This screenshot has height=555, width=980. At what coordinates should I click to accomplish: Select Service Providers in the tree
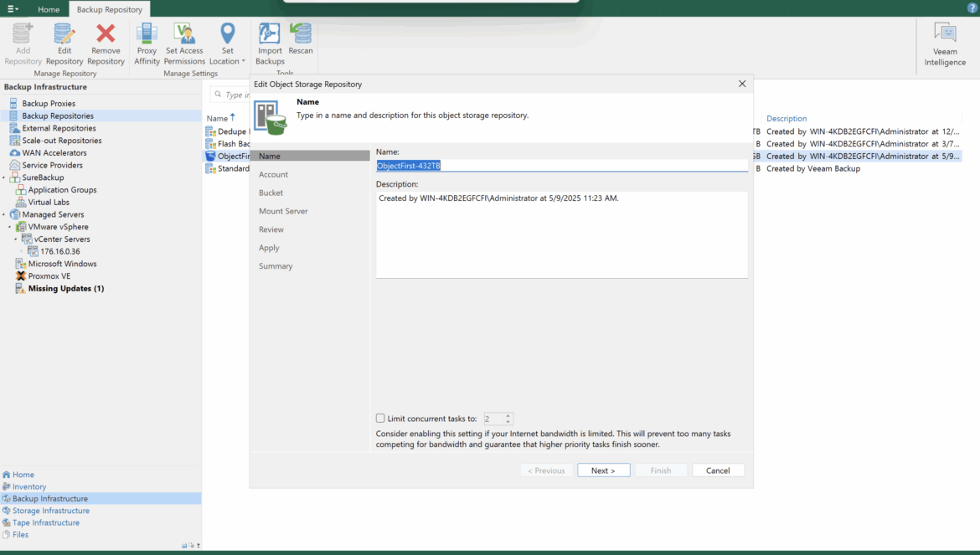click(x=52, y=166)
